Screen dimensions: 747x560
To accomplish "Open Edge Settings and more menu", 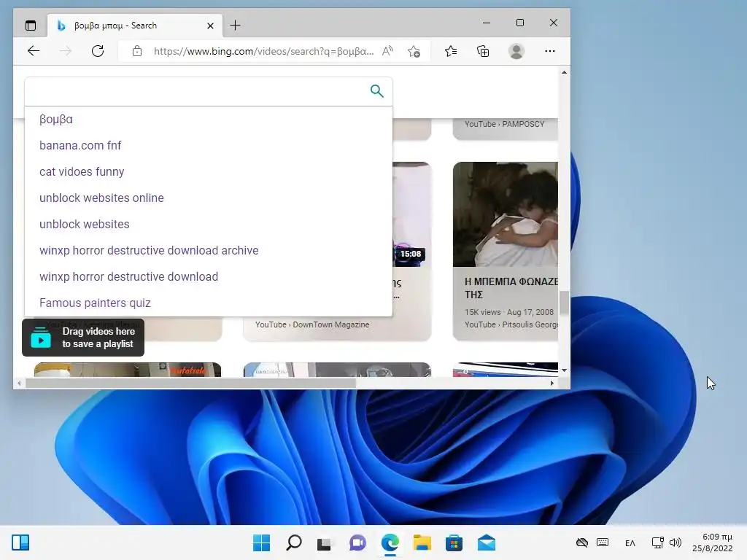I will (x=550, y=51).
